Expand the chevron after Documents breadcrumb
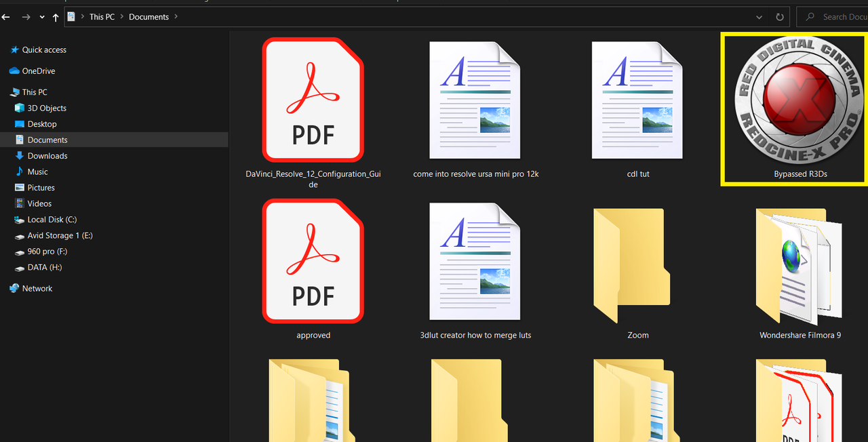Screen dimensions: 868x442 pos(176,17)
